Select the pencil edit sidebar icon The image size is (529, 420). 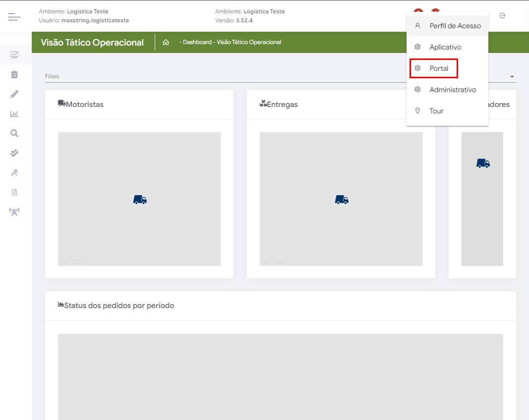14,94
